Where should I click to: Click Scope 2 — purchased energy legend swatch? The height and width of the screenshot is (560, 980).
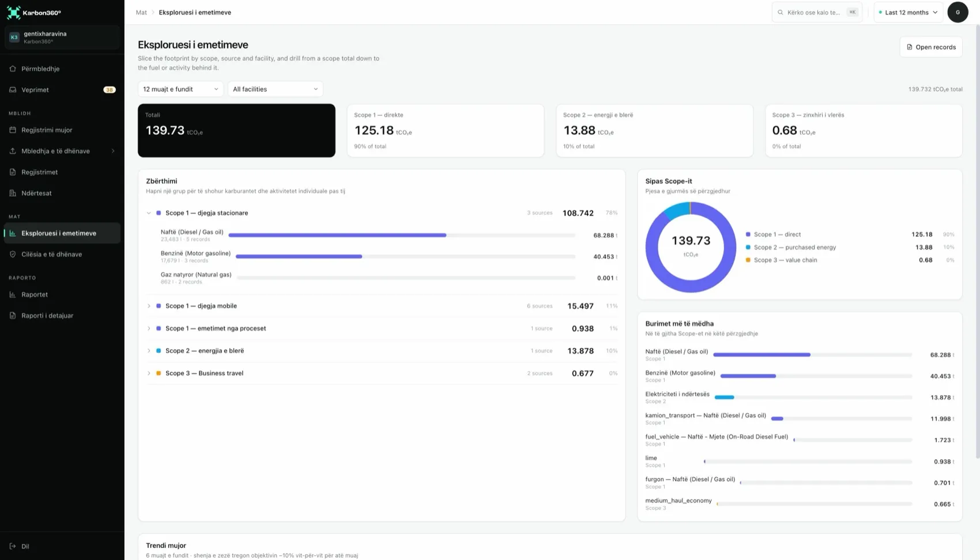point(748,247)
